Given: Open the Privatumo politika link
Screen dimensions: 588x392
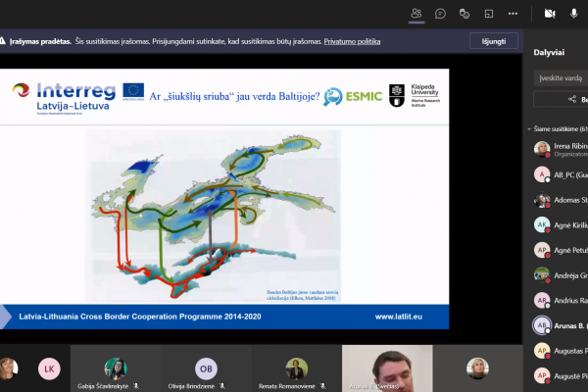Looking at the screenshot, I should click(x=352, y=41).
